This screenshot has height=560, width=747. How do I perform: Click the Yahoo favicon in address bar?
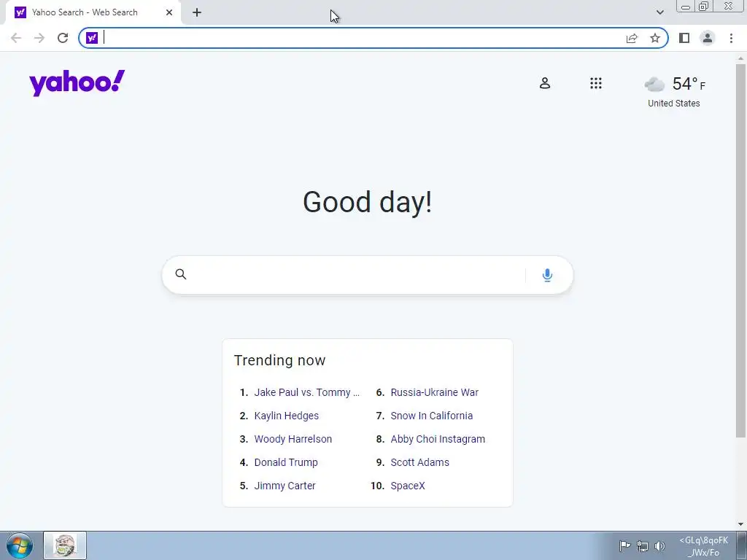[92, 38]
